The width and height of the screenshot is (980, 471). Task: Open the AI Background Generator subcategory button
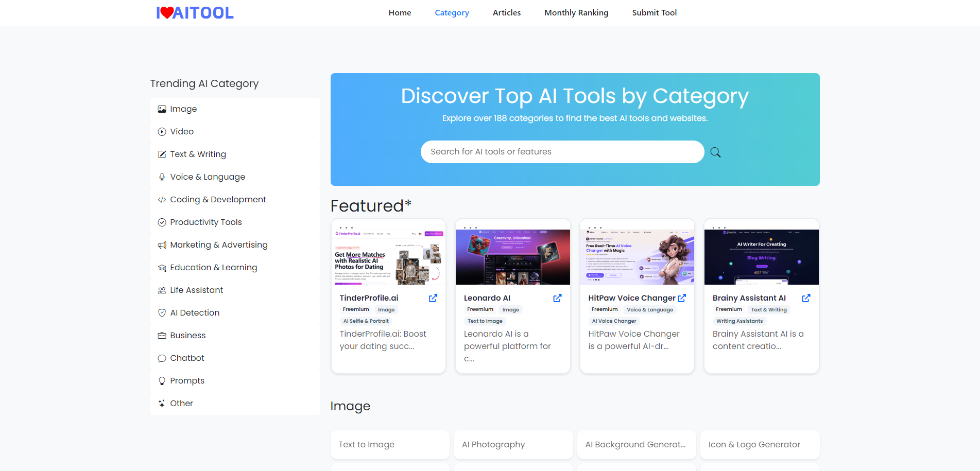(x=637, y=445)
